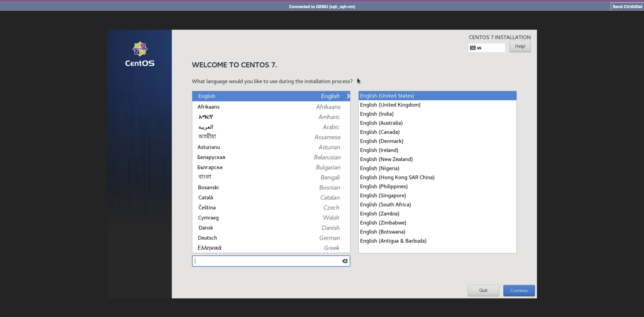Select the English language row

click(271, 96)
